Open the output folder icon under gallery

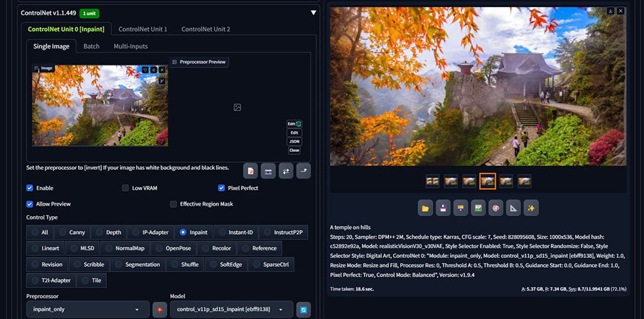(x=425, y=208)
